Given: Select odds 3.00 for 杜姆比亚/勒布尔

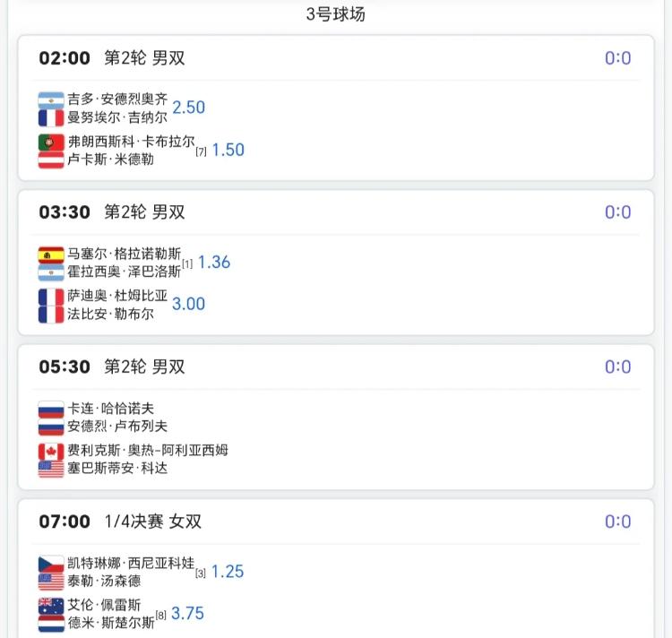Looking at the screenshot, I should tap(188, 305).
